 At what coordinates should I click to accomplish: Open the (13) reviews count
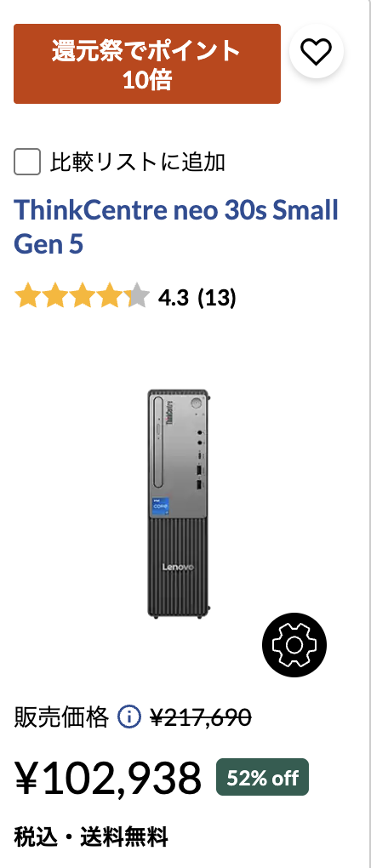pyautogui.click(x=217, y=298)
